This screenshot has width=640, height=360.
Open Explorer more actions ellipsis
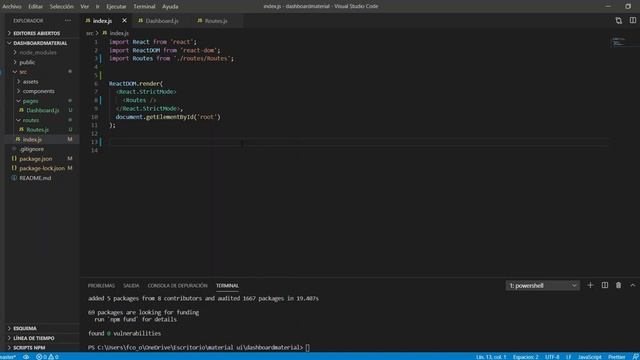tap(68, 20)
